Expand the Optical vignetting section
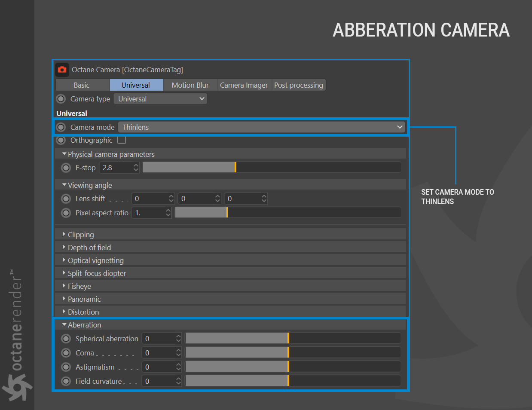The height and width of the screenshot is (410, 532). (x=230, y=260)
